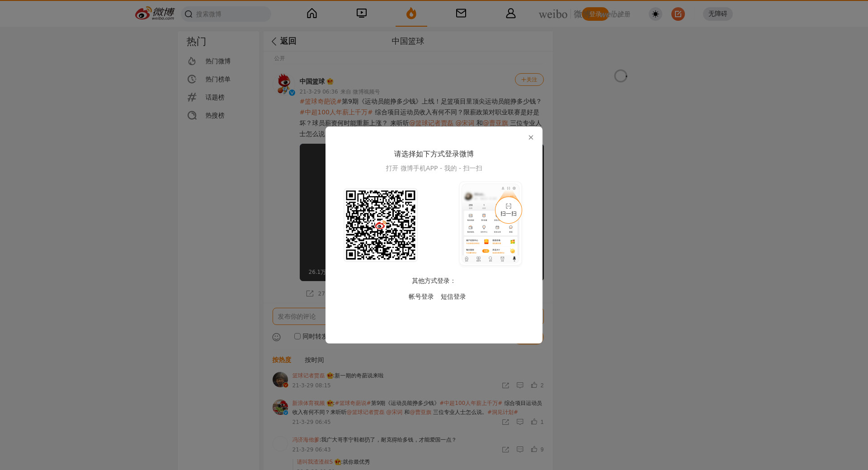Viewport: 868px width, 470px height.
Task: Open hashtag #洞见计划# in the comment
Action: [x=503, y=412]
